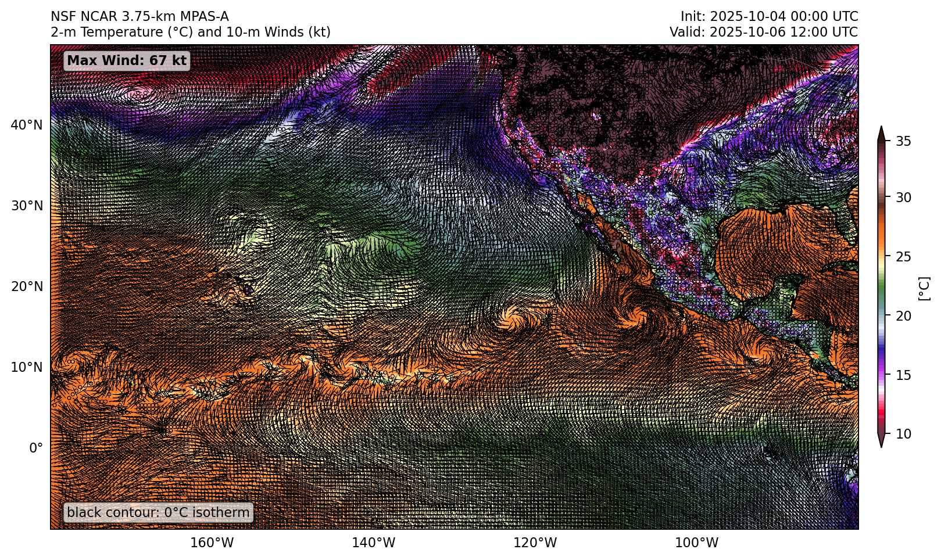Click the colorbar tick label 35
The image size is (941, 560).
pyautogui.click(x=903, y=141)
